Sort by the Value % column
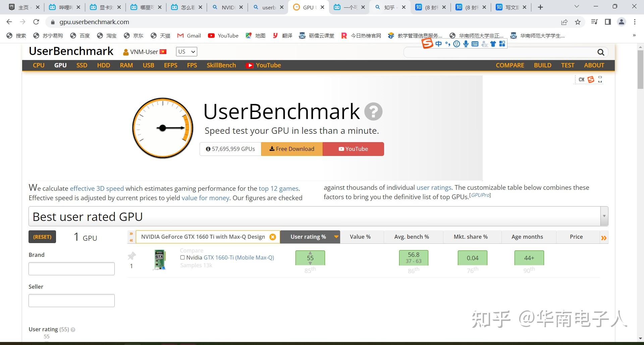This screenshot has width=644, height=345. pyautogui.click(x=360, y=237)
